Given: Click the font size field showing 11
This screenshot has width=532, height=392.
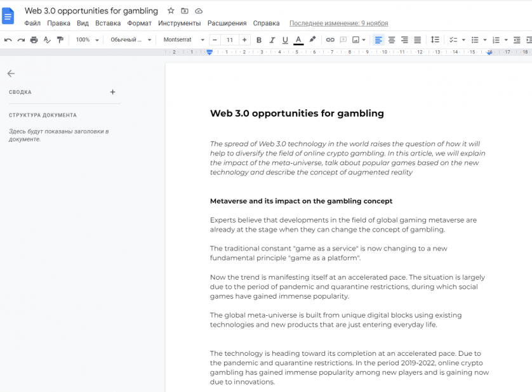Looking at the screenshot, I should [230, 40].
